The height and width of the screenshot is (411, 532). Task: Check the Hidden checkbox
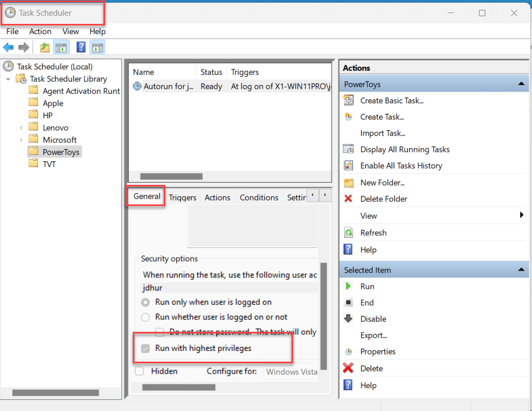pos(139,371)
